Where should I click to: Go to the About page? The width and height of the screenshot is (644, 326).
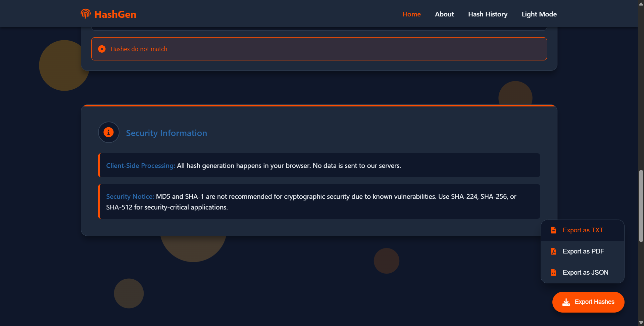point(444,14)
